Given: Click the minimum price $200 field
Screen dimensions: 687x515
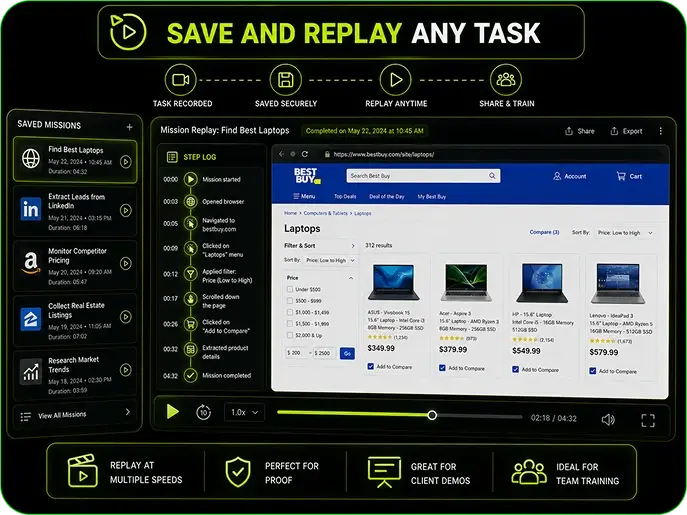Looking at the screenshot, I should [x=297, y=353].
